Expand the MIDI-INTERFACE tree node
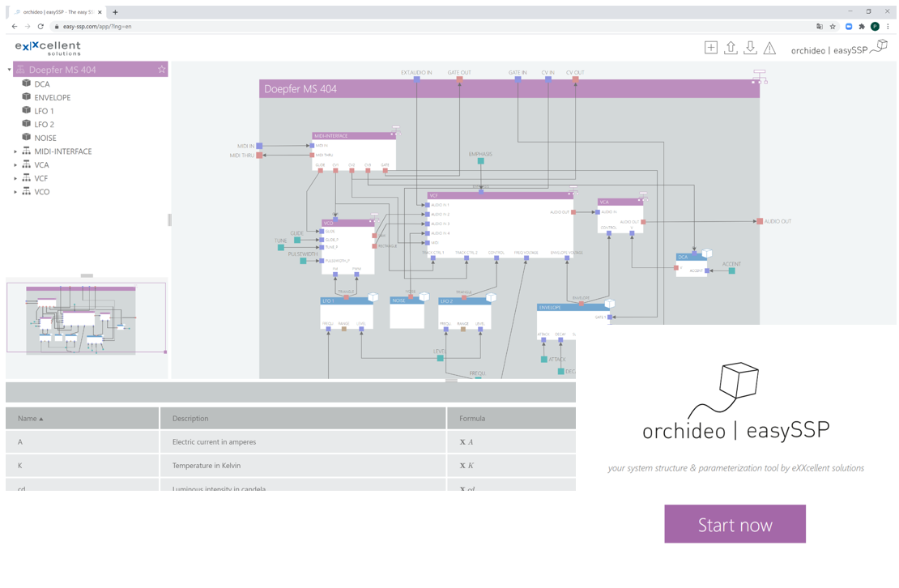 (x=15, y=151)
